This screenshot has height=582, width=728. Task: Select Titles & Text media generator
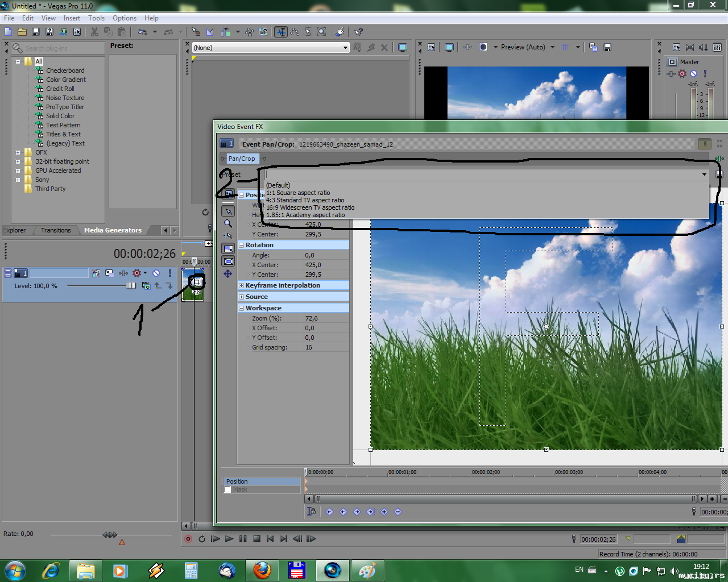pos(63,134)
